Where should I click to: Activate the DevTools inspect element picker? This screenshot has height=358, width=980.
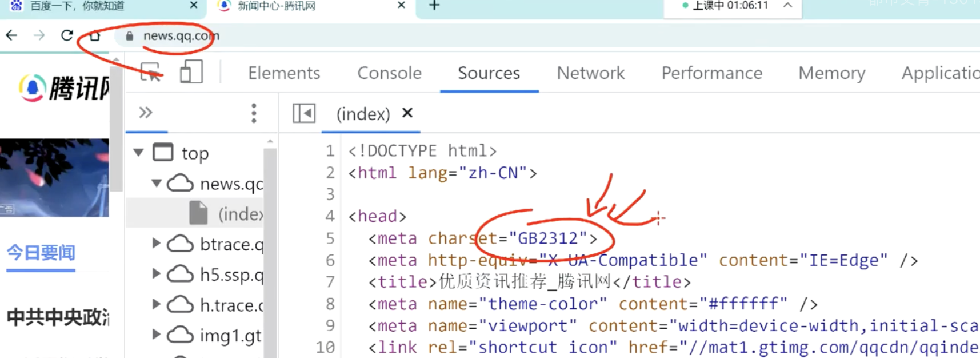[x=151, y=73]
